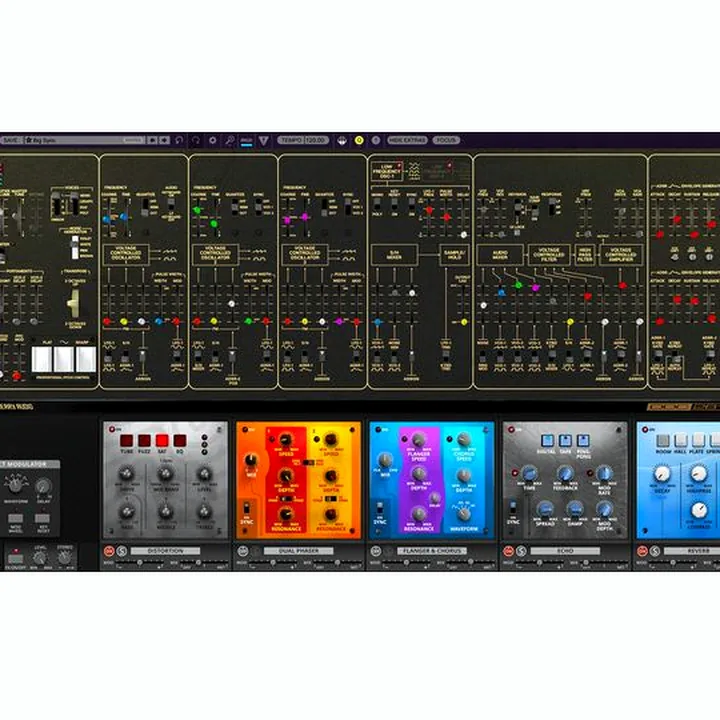Select the DIGITAL echo mode button
The image size is (720, 720).
tap(547, 441)
